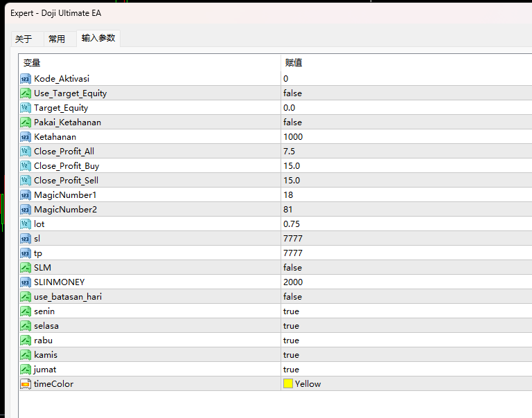
Task: Click the integer icon next to SLINMONEY
Action: 26,282
